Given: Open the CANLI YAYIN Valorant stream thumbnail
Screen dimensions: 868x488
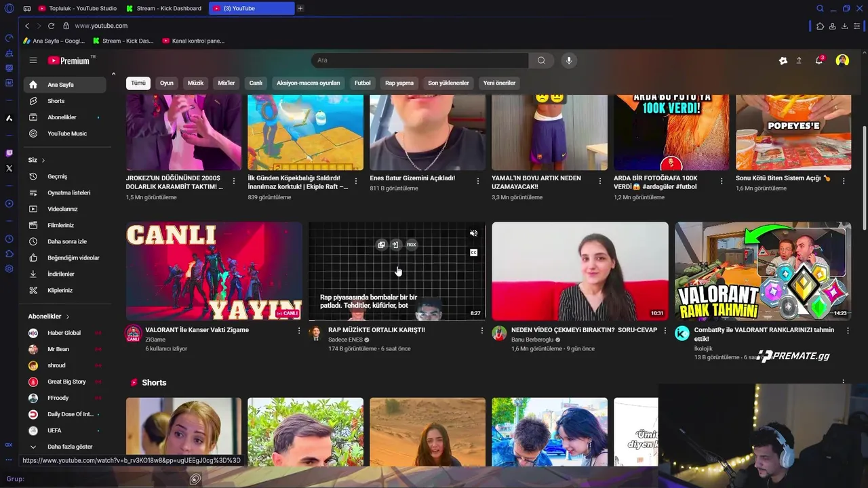Looking at the screenshot, I should click(214, 271).
